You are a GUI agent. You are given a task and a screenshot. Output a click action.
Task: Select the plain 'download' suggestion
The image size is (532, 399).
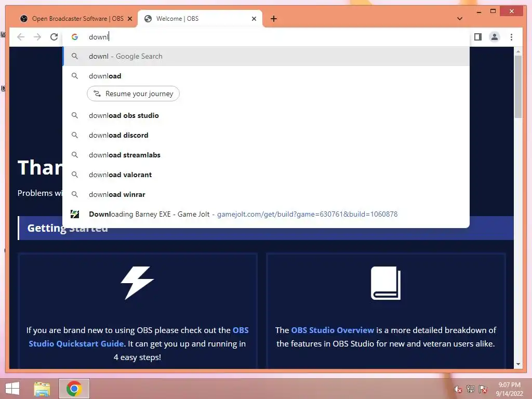(266, 76)
